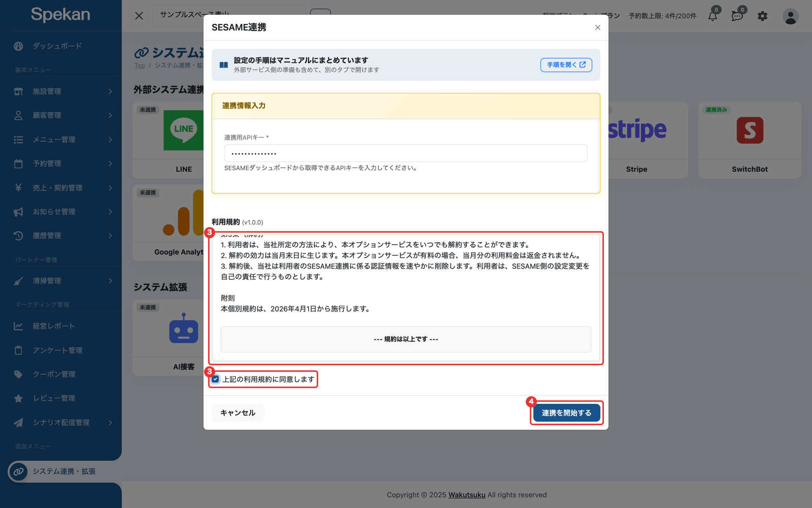Expand シナリオ配信管理 menu chevron
Viewport: 812px width, 508px height.
pyautogui.click(x=110, y=423)
